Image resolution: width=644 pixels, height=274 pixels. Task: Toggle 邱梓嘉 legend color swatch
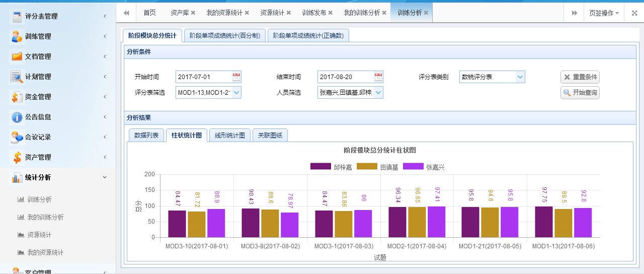point(320,167)
